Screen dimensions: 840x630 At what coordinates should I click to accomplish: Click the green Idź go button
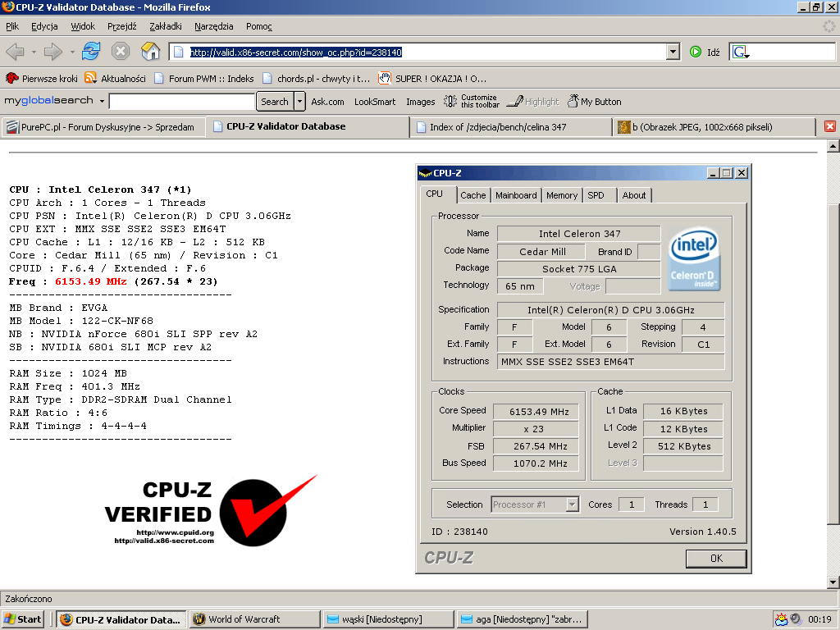(705, 52)
